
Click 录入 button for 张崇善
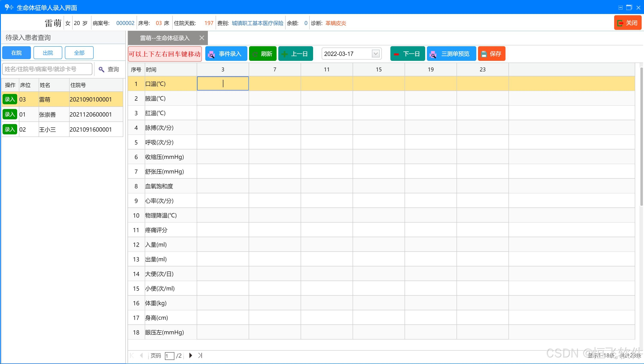point(10,114)
